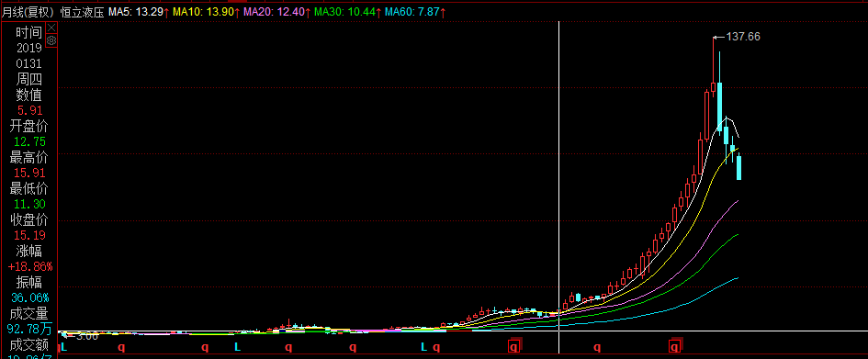The width and height of the screenshot is (868, 359).
Task: Click the rightmost cyan L marker
Action: coord(423,347)
